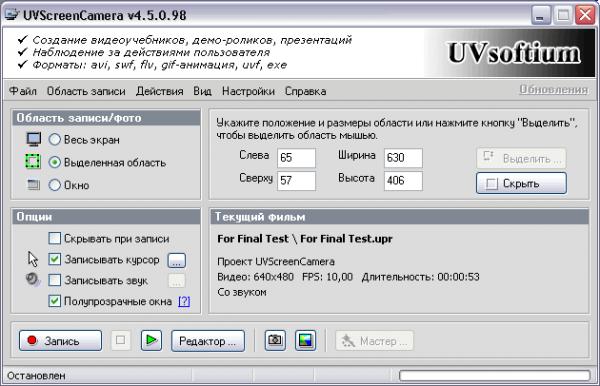This screenshot has width=600, height=386.
Task: Click the Ширина input field
Action: pos(403,158)
